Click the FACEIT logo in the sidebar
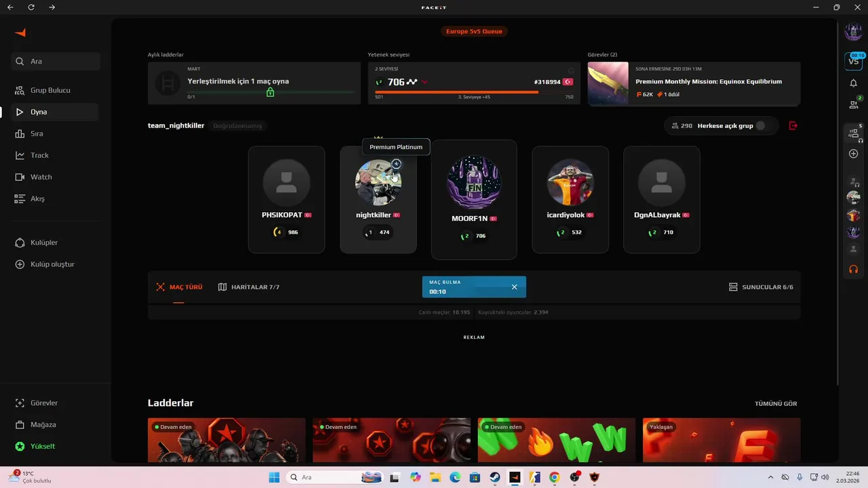The height and width of the screenshot is (488, 868). (x=20, y=33)
